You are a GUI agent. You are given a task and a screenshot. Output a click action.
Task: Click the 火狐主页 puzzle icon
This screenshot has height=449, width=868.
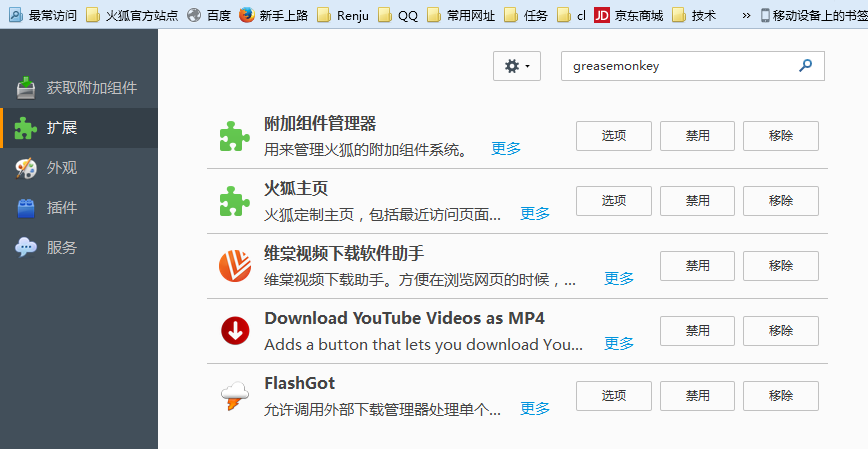(235, 200)
